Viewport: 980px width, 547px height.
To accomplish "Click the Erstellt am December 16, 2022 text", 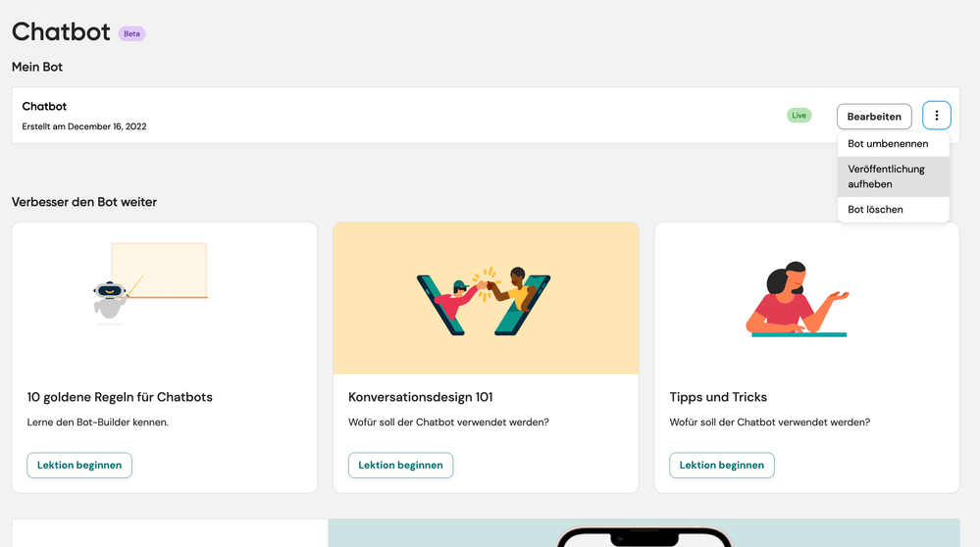I will pos(84,126).
